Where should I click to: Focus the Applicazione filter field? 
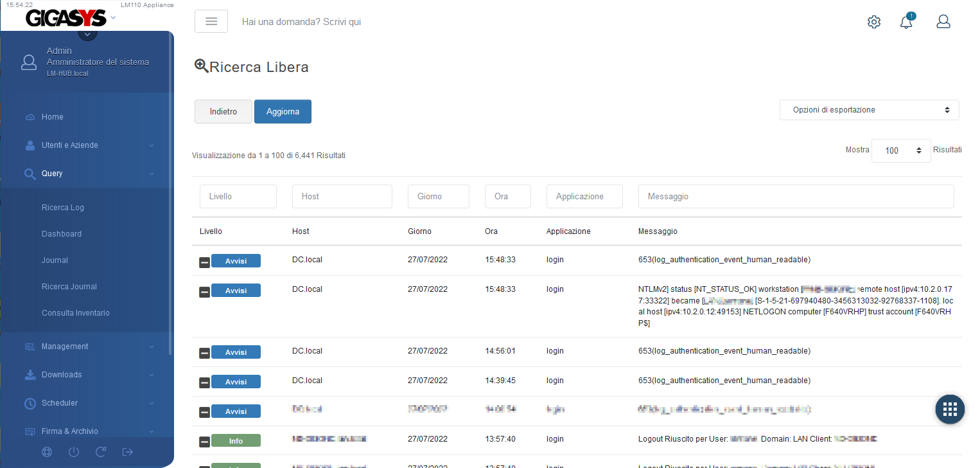[584, 197]
